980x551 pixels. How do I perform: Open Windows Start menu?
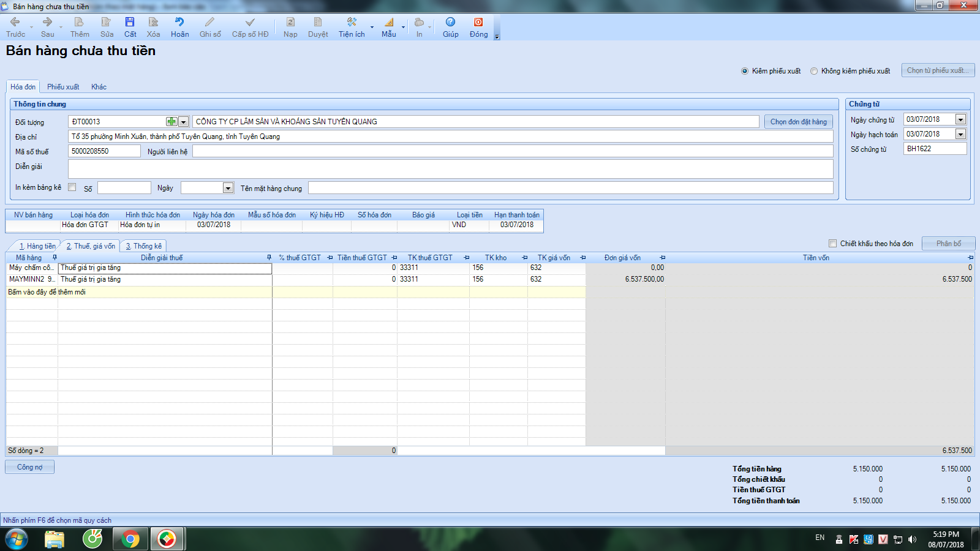(x=17, y=539)
